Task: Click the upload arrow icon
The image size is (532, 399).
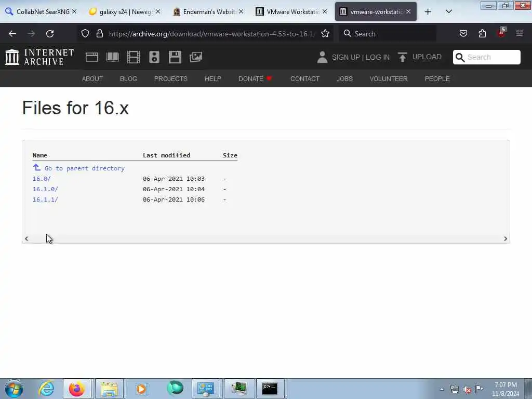Action: point(403,57)
